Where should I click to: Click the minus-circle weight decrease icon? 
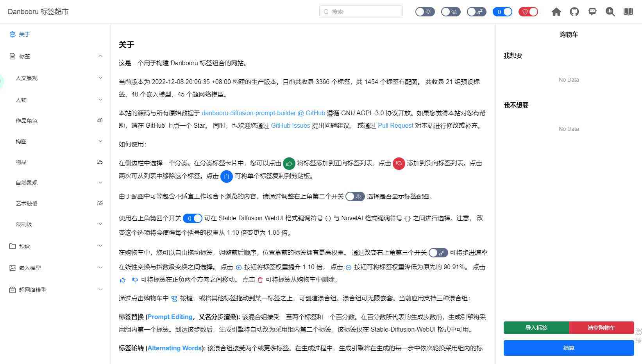pos(349,268)
